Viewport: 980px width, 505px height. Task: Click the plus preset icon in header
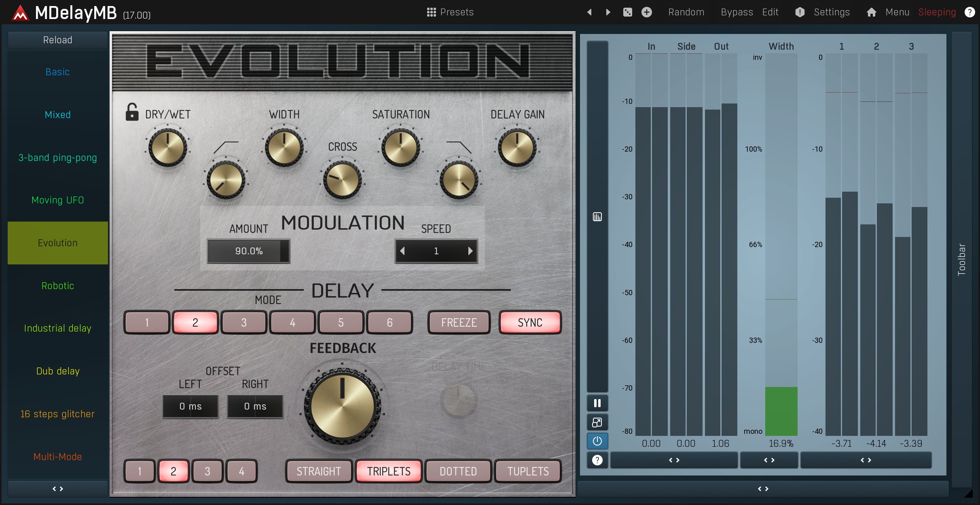pos(646,12)
